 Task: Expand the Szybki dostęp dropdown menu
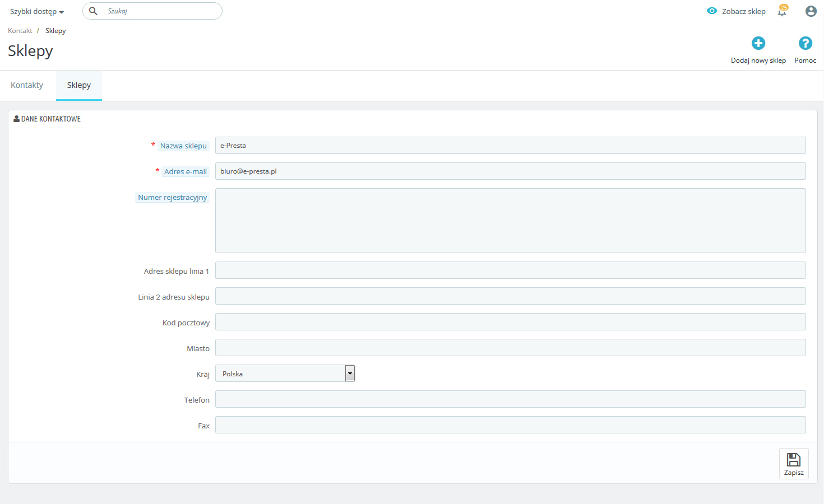point(36,12)
